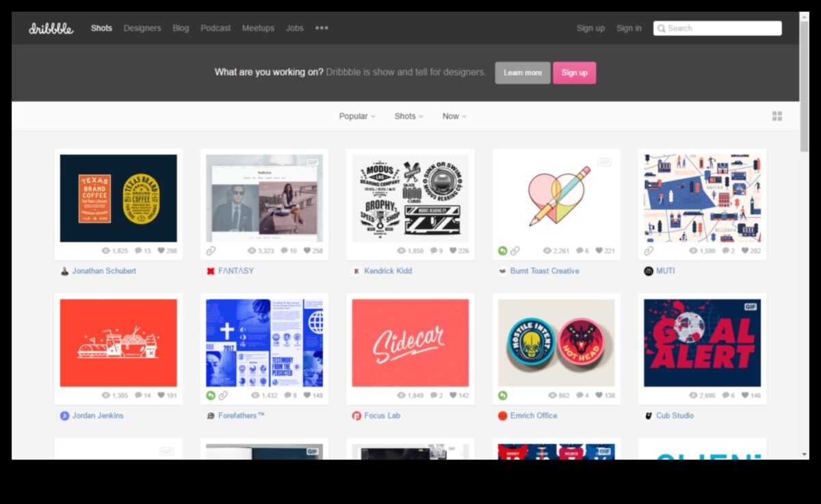Open the Jobs nav item

click(295, 28)
